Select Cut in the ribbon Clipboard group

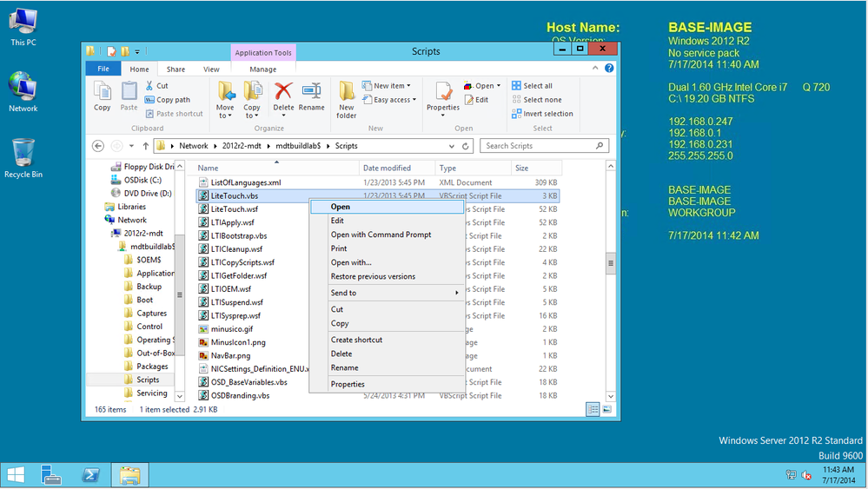pyautogui.click(x=156, y=86)
